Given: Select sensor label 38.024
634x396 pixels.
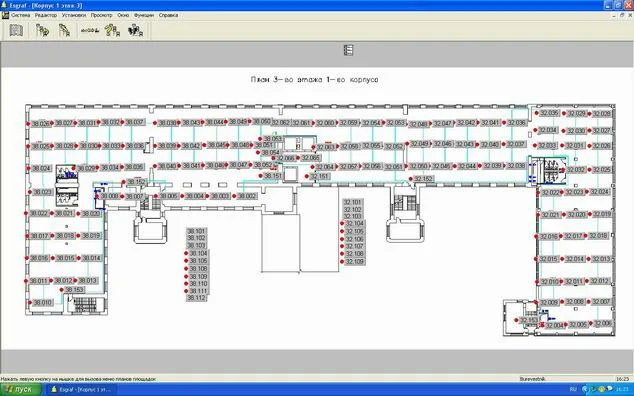Looking at the screenshot, I should tap(41, 168).
